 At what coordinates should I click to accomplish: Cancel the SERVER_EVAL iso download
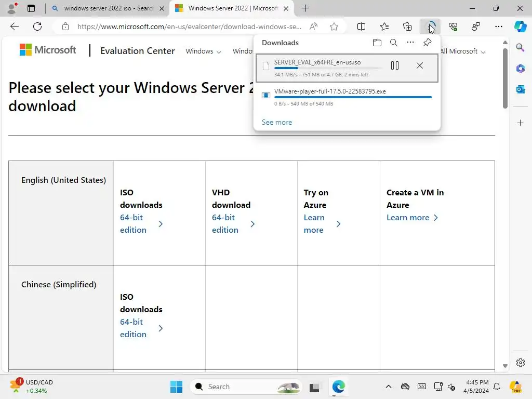(420, 65)
